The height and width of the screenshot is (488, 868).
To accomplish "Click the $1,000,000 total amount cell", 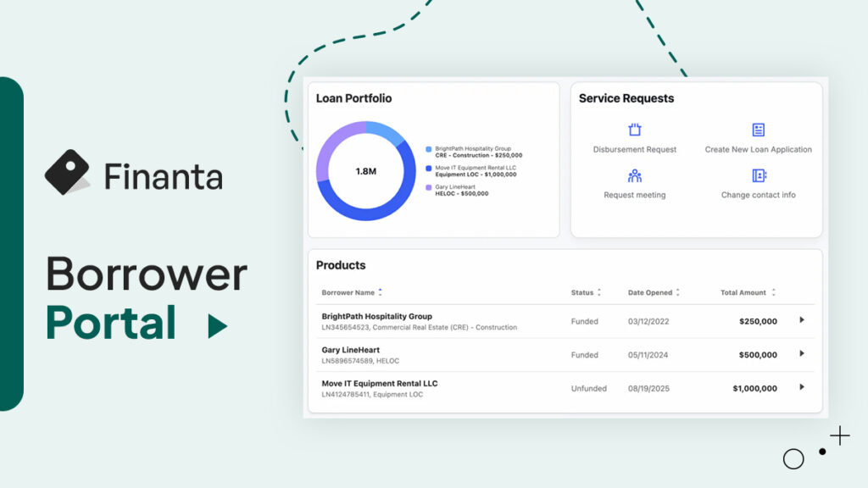I will 755,388.
